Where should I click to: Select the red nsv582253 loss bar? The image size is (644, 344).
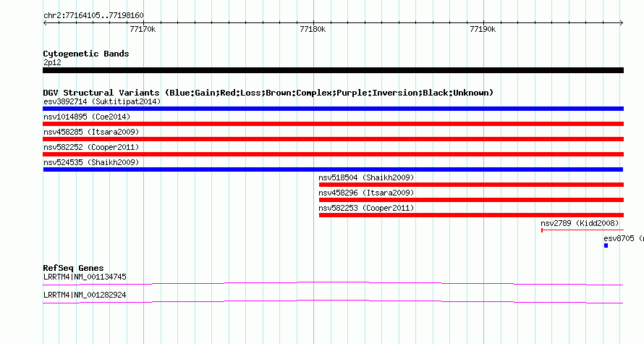pyautogui.click(x=471, y=215)
